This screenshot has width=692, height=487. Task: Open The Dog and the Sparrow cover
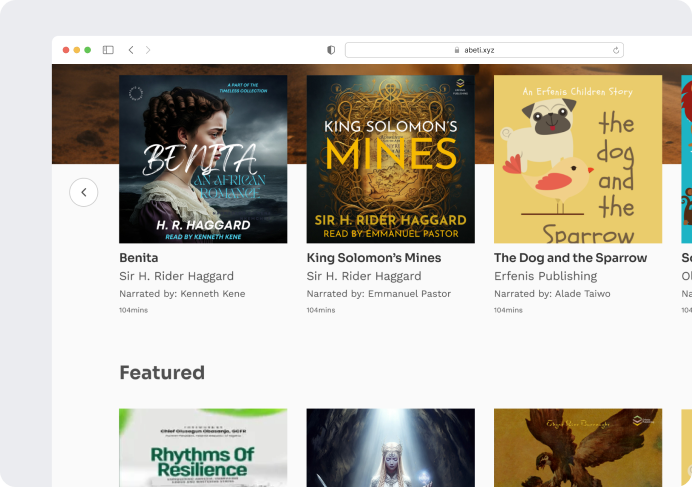[578, 159]
